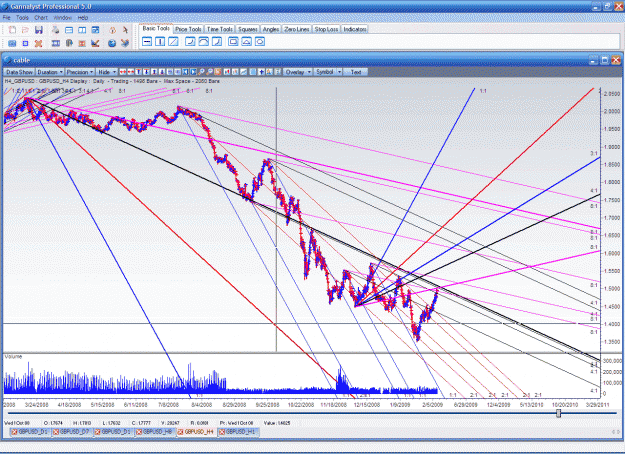Switch to the GBPUSD_H1 chart tab

pyautogui.click(x=238, y=432)
